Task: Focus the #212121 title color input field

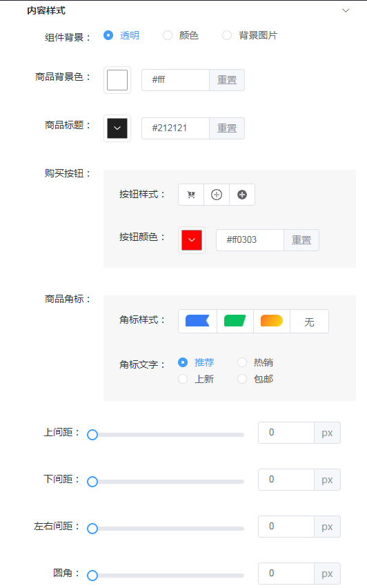Action: (x=175, y=128)
